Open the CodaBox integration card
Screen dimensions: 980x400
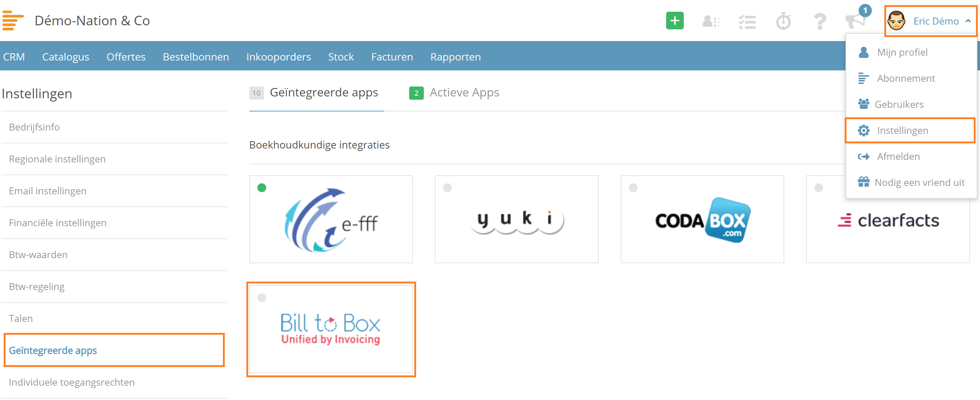(702, 219)
